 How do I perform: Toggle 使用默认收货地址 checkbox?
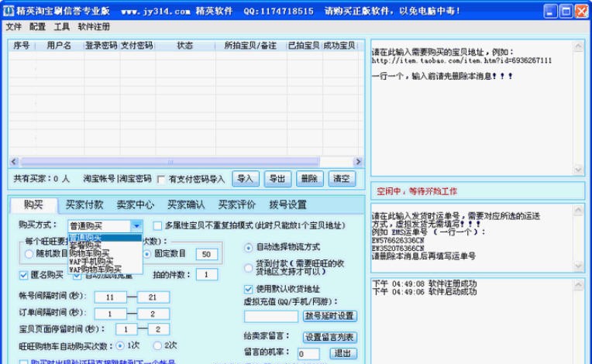(x=248, y=289)
